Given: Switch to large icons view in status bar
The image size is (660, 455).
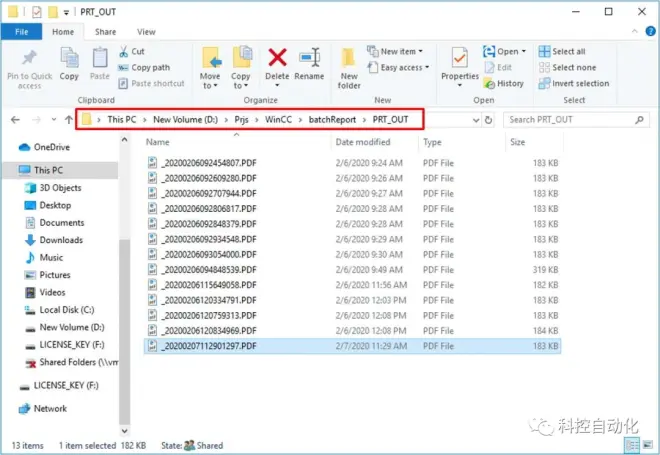Looking at the screenshot, I should coord(648,445).
